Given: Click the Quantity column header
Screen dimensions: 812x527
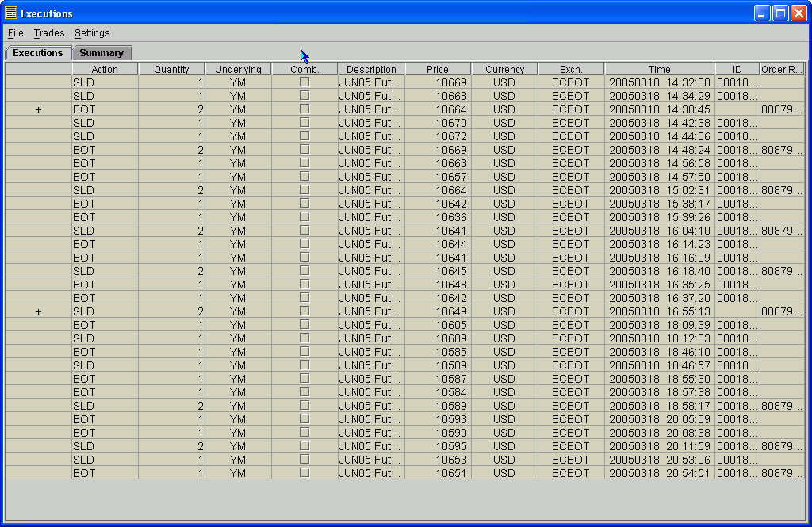Looking at the screenshot, I should 171,70.
